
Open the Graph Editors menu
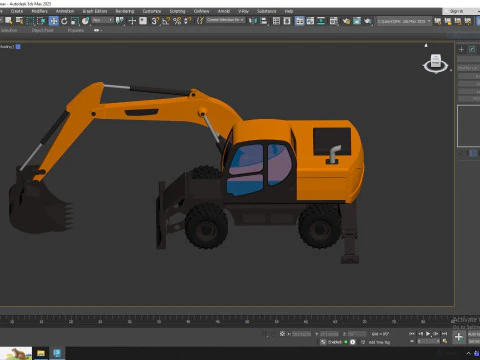click(95, 11)
